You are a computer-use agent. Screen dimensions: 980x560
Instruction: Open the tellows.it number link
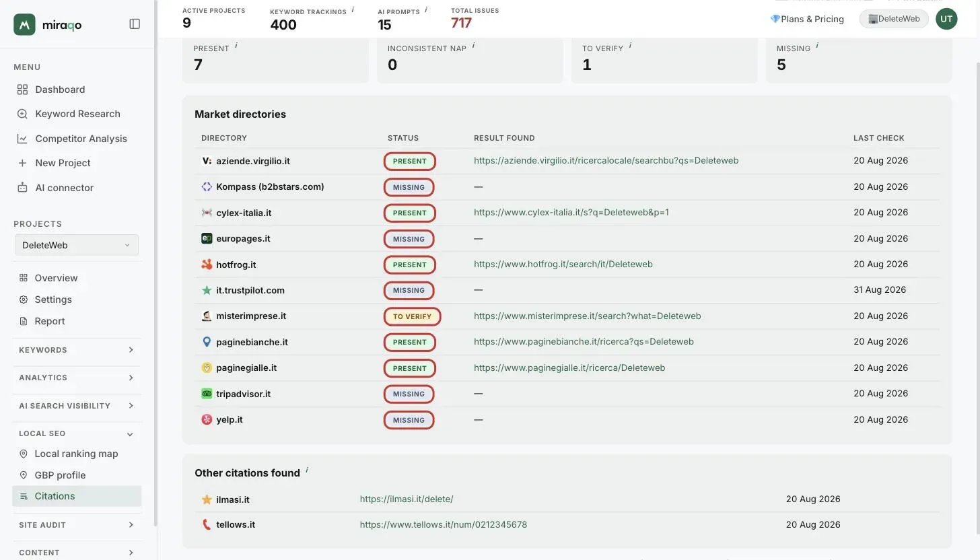pos(444,524)
